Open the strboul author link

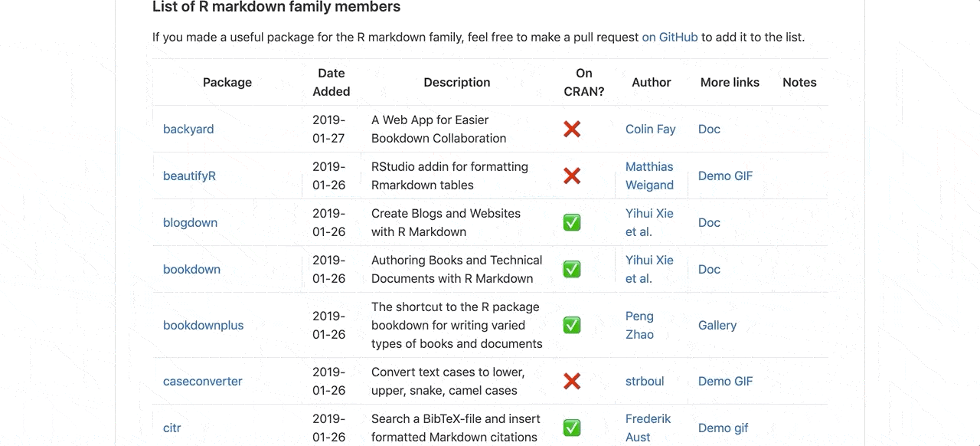point(645,382)
